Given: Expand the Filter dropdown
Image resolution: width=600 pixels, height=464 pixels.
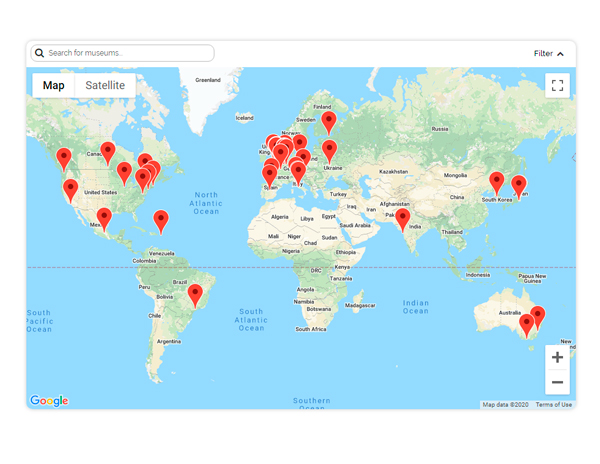Looking at the screenshot, I should click(549, 54).
